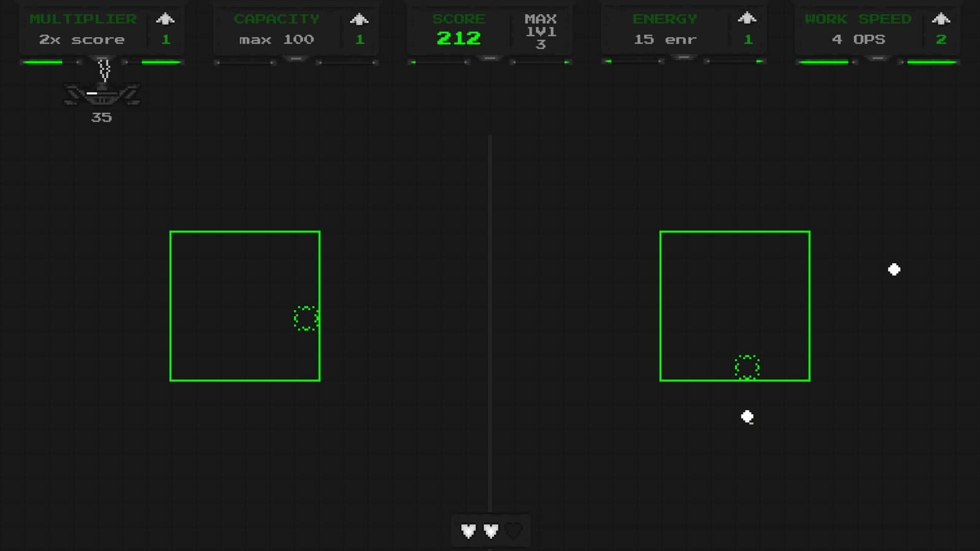Click the second filled heart life icon
This screenshot has width=980, height=551.
pyautogui.click(x=491, y=531)
